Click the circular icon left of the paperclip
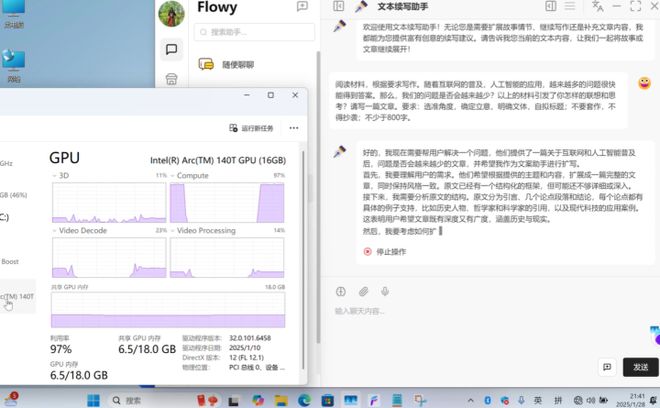The image size is (660, 408). pos(341,291)
